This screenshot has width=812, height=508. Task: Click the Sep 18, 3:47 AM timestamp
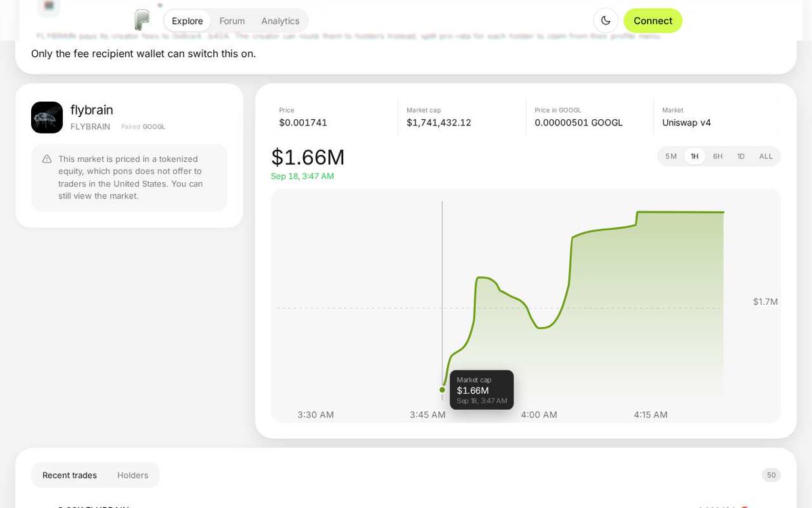[x=302, y=176]
